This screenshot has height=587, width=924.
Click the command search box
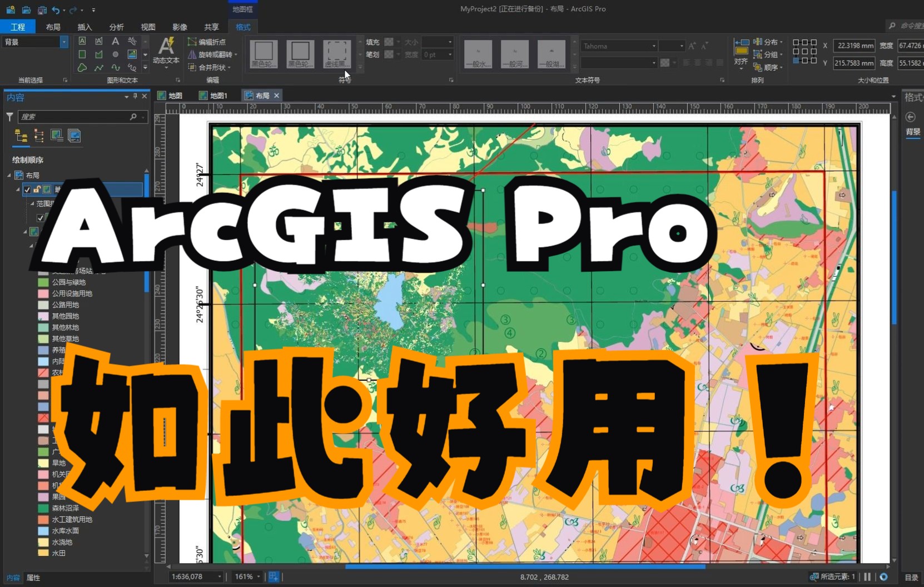click(x=906, y=26)
